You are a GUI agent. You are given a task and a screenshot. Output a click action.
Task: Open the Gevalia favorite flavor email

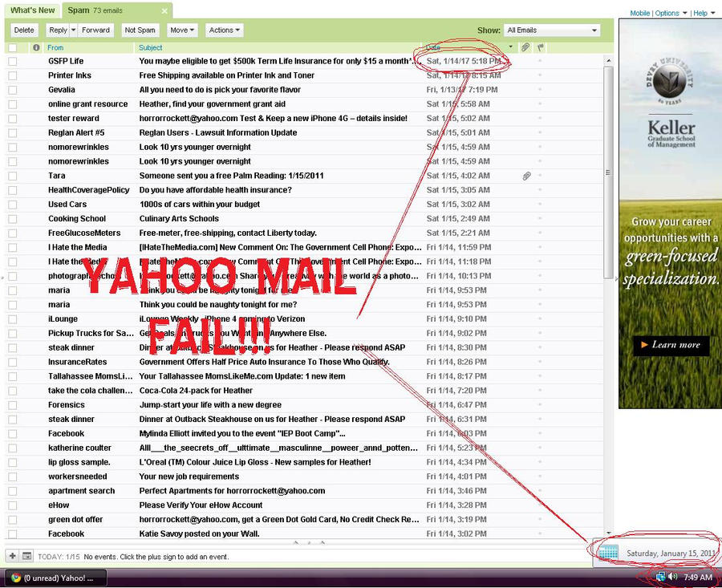(x=220, y=90)
